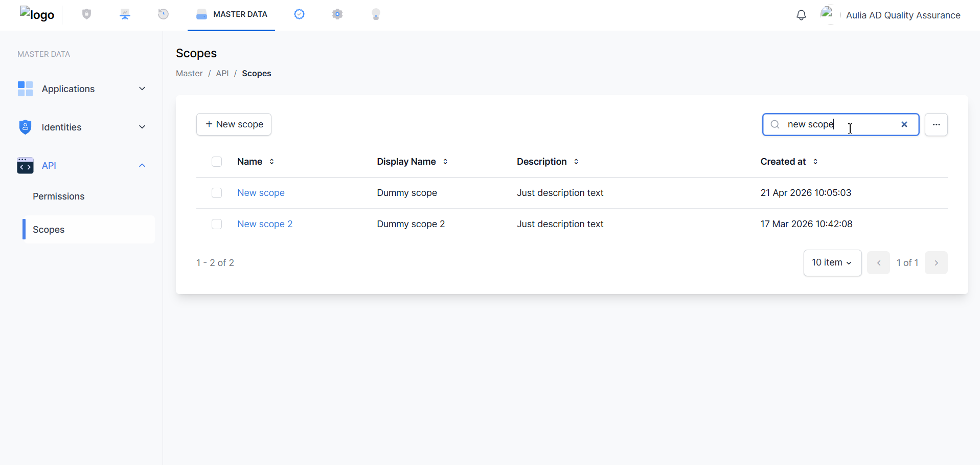Click the 1 of 1 page indicator
This screenshot has width=980, height=465.
tap(907, 263)
